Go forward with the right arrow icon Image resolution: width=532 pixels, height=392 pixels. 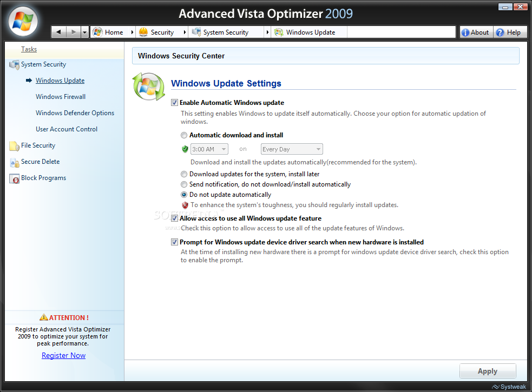point(73,32)
